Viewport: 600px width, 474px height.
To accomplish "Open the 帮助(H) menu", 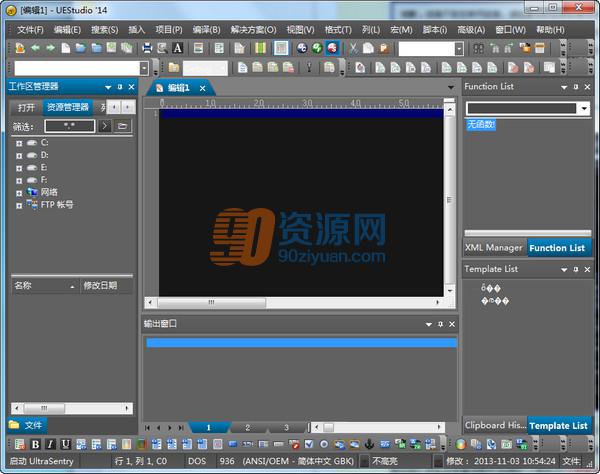I will click(550, 29).
